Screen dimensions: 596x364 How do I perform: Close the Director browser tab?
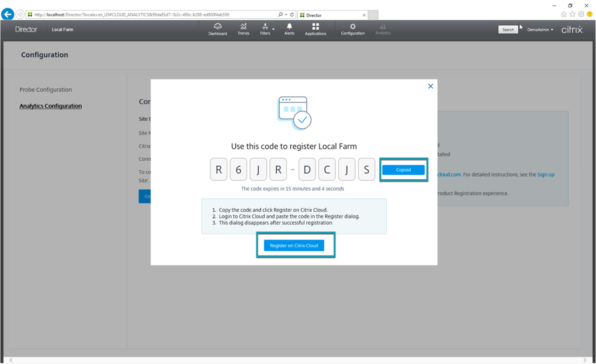pyautogui.click(x=364, y=15)
